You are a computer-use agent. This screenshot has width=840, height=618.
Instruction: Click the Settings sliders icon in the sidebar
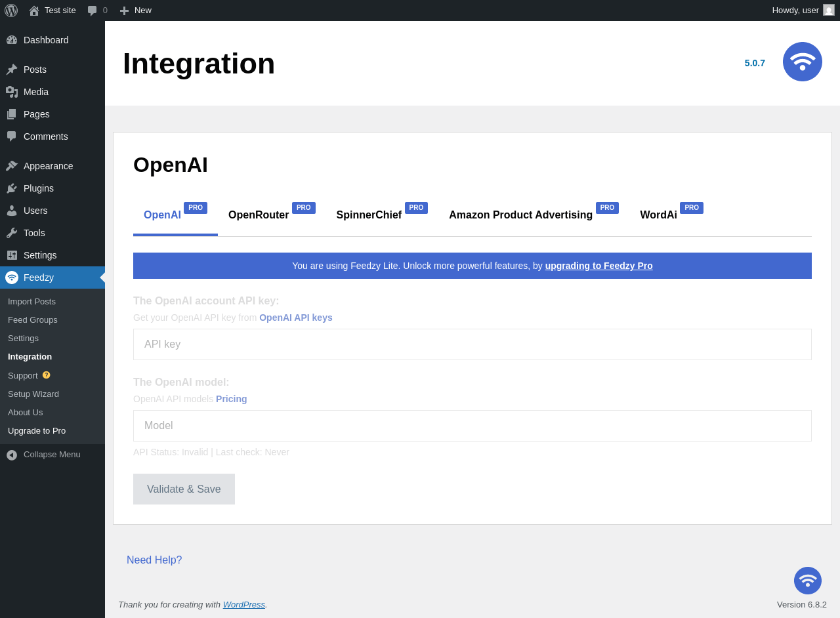[12, 255]
